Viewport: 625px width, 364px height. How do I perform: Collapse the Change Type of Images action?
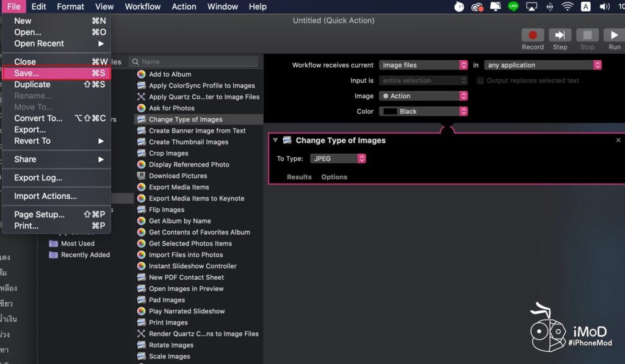275,140
